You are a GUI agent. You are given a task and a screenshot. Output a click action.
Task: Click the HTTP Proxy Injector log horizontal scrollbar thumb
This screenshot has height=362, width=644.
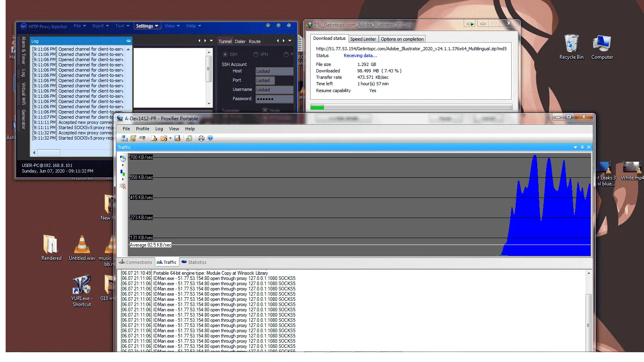click(49, 153)
